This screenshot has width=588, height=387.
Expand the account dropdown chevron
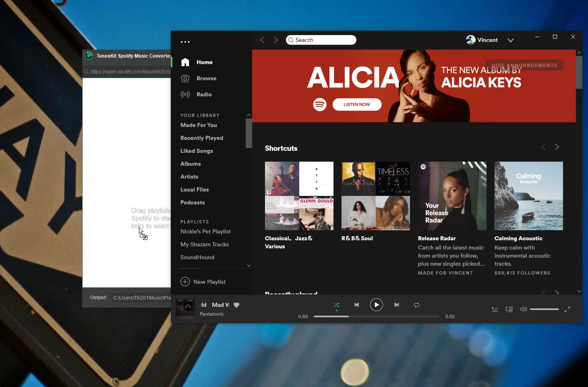tap(511, 40)
